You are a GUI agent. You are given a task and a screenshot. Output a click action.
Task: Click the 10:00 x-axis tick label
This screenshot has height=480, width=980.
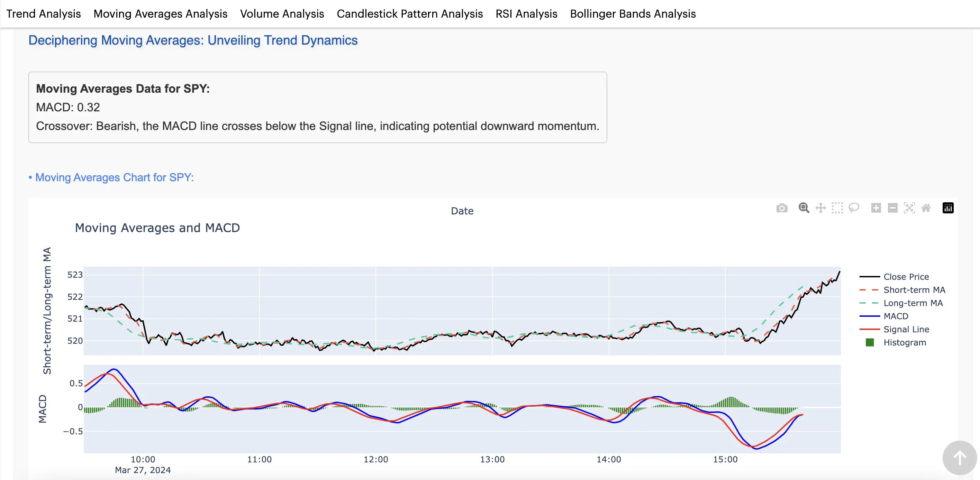(x=143, y=459)
